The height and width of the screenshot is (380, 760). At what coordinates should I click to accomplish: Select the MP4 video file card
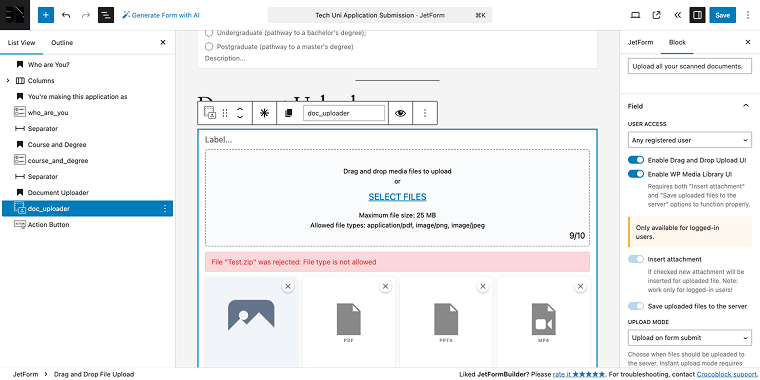543,322
